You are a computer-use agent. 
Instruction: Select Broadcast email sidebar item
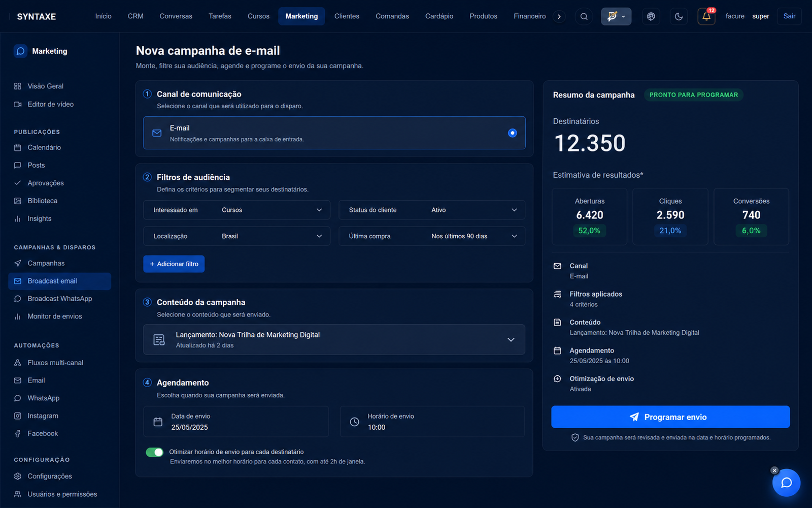(x=59, y=281)
